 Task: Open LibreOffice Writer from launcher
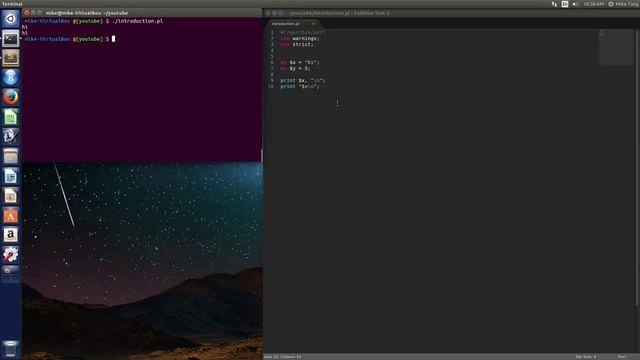tap(11, 176)
